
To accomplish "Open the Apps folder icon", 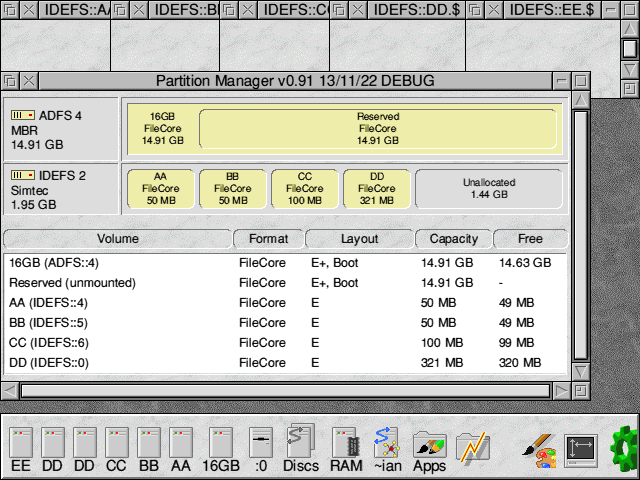I will point(429,451).
